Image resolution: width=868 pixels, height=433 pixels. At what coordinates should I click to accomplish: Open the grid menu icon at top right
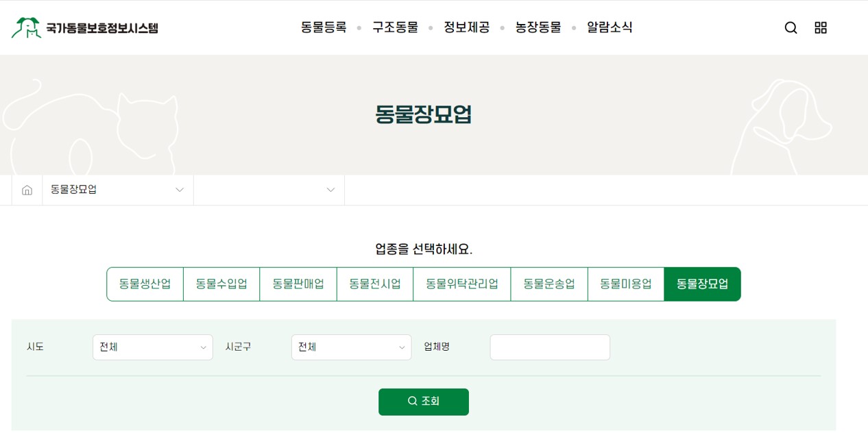point(820,27)
